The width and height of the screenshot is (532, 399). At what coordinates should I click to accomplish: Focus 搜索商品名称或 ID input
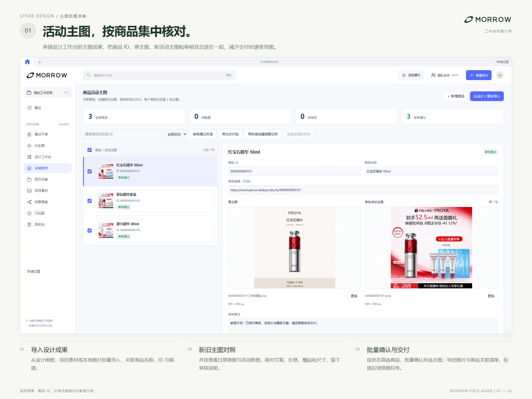tap(122, 134)
